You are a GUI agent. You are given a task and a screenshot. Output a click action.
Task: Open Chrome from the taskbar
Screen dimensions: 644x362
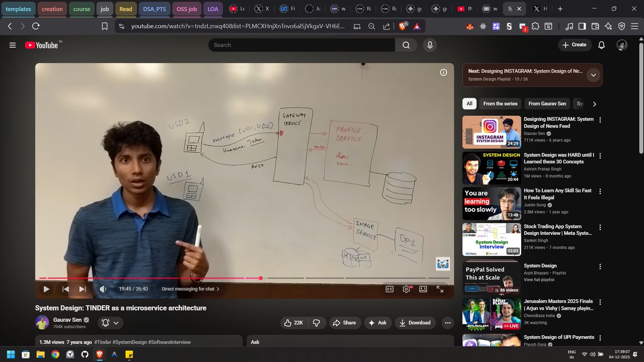point(55,354)
